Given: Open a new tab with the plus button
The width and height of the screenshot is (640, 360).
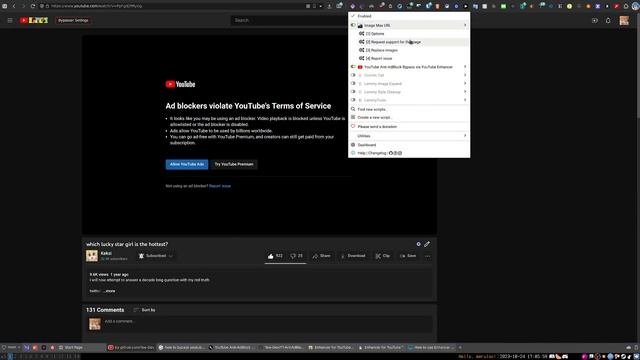Looking at the screenshot, I should (x=460, y=348).
